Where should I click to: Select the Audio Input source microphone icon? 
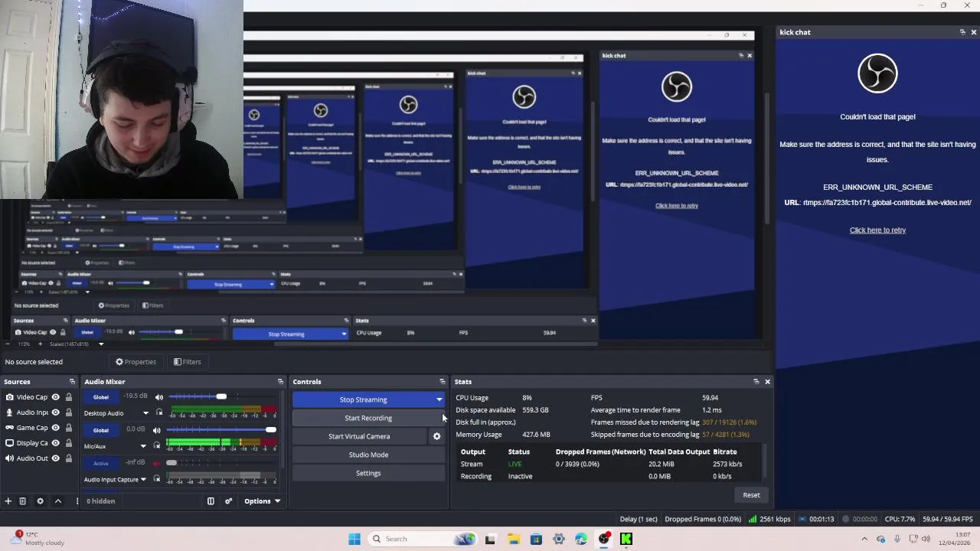pyautogui.click(x=9, y=412)
